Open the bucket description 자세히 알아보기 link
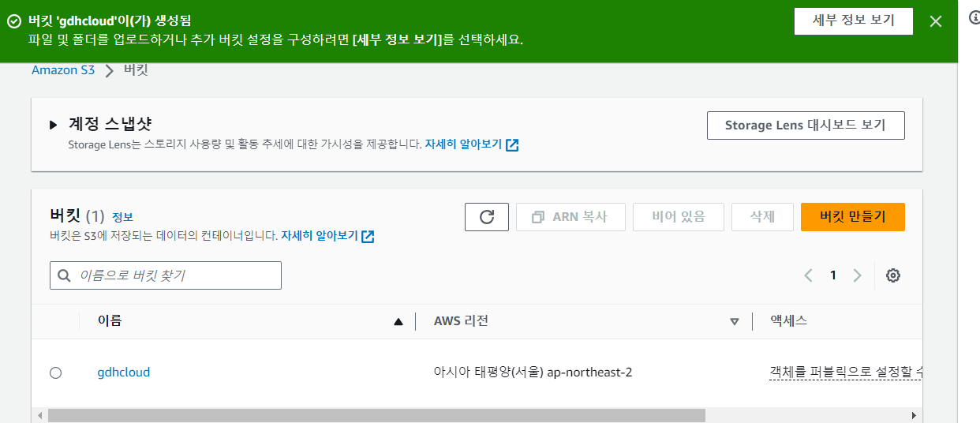The width and height of the screenshot is (980, 423). (x=320, y=236)
